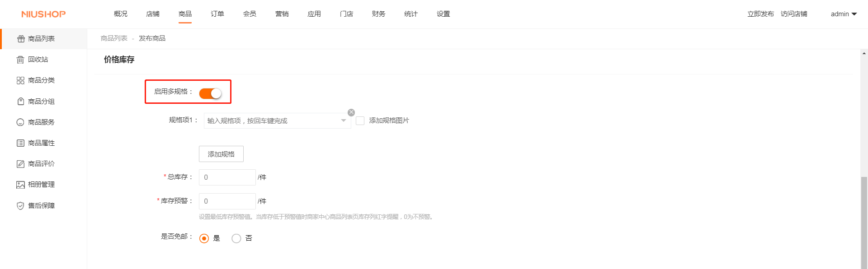Remove 规格项1 with the gray X icon

point(351,112)
